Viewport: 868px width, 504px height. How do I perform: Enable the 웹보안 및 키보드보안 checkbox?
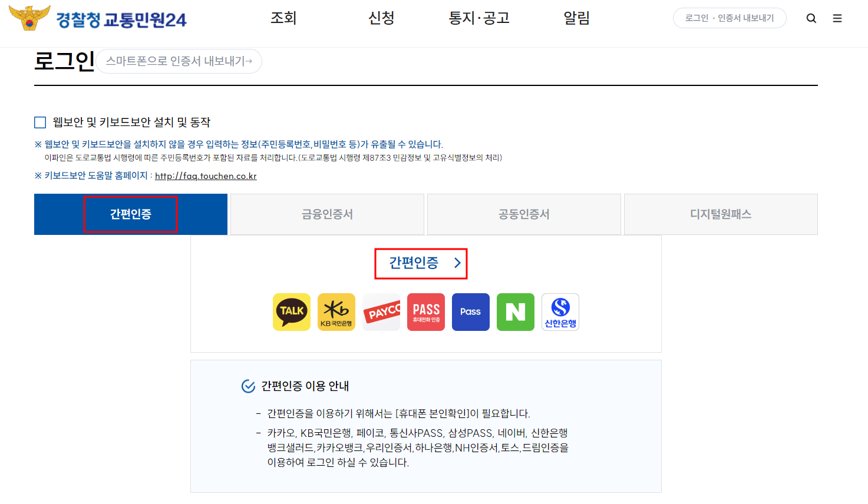point(39,122)
